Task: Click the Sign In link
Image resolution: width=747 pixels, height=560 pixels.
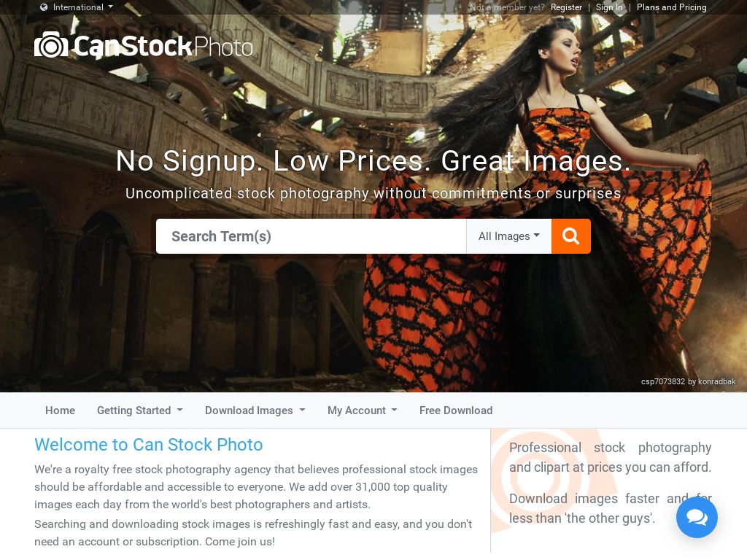Action: click(x=609, y=7)
